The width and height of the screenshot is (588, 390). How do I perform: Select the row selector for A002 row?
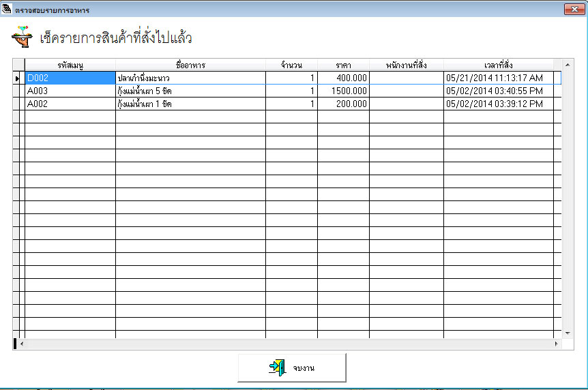tap(18, 104)
